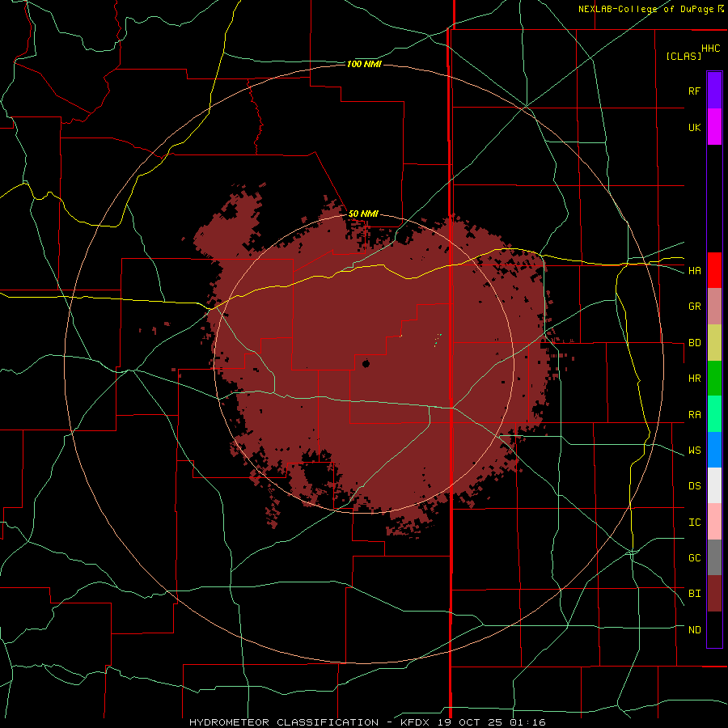The image size is (728, 728).
Task: Click the "WS" legend label
Action: (694, 451)
